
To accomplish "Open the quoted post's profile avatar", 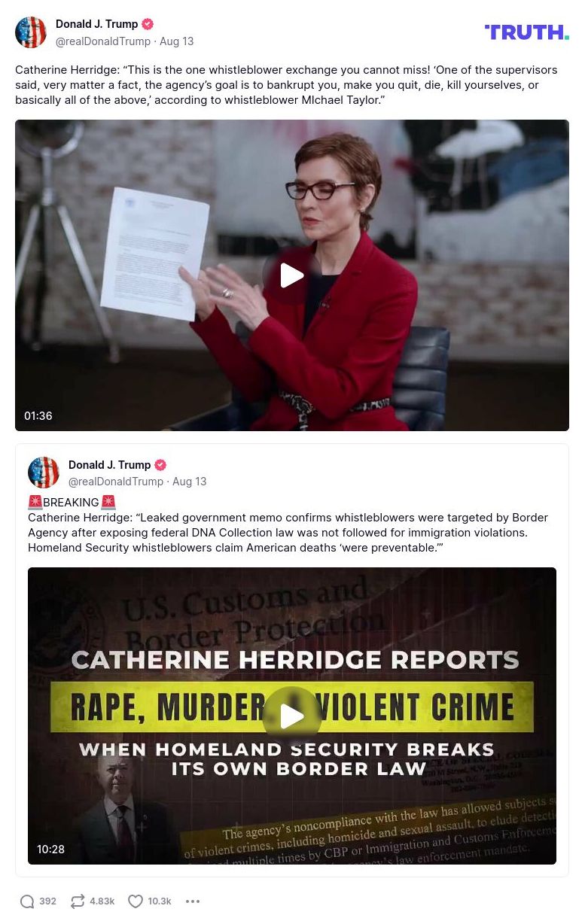I will [44, 473].
